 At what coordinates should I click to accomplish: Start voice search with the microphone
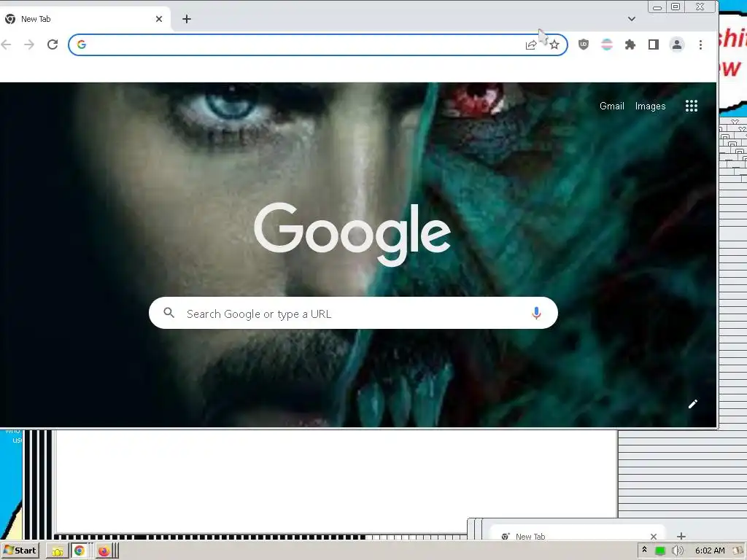click(x=536, y=313)
